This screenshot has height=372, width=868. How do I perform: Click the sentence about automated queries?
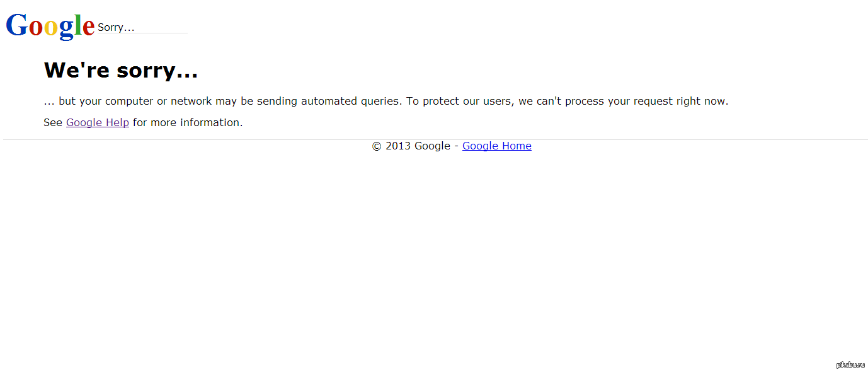(x=222, y=101)
